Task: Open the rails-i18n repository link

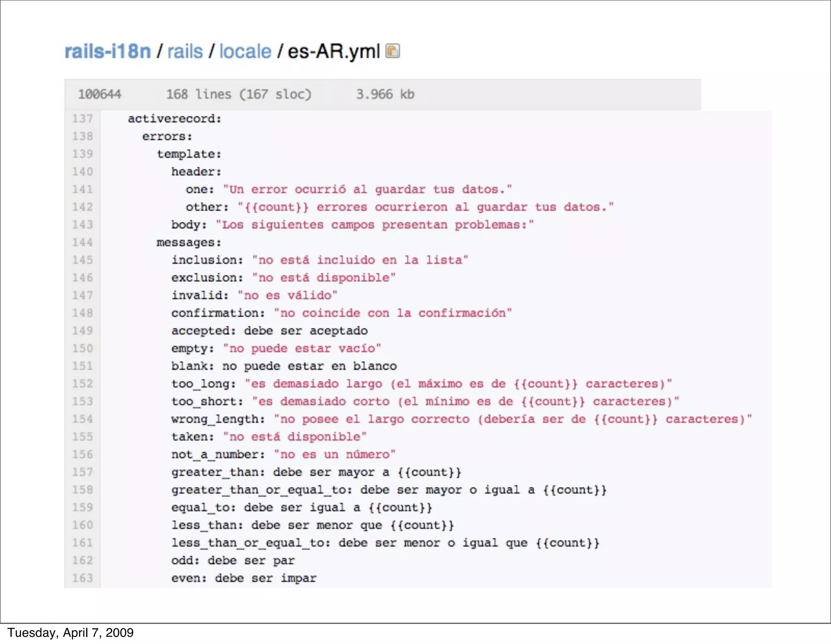Action: [x=108, y=52]
